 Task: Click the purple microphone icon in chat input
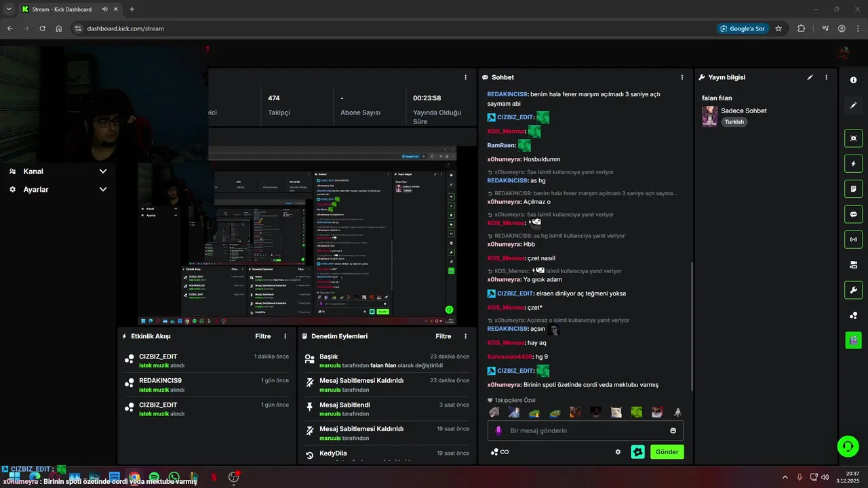tap(498, 430)
